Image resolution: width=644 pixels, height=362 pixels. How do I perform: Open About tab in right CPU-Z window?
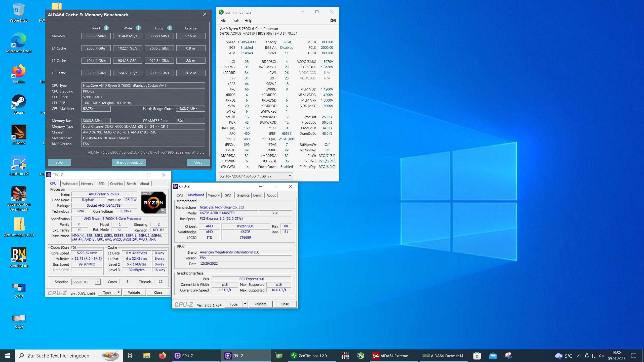pyautogui.click(x=271, y=195)
